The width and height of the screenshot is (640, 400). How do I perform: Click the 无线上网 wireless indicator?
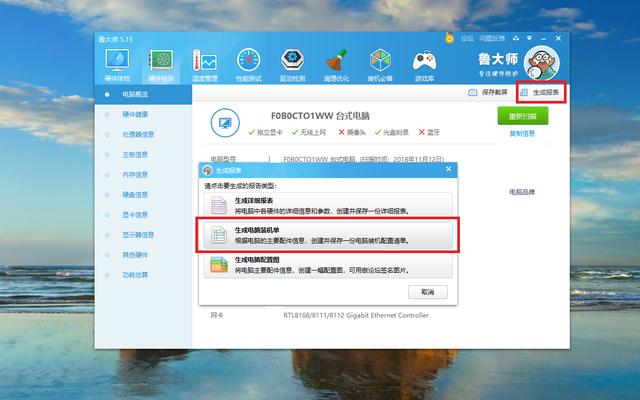pyautogui.click(x=309, y=132)
